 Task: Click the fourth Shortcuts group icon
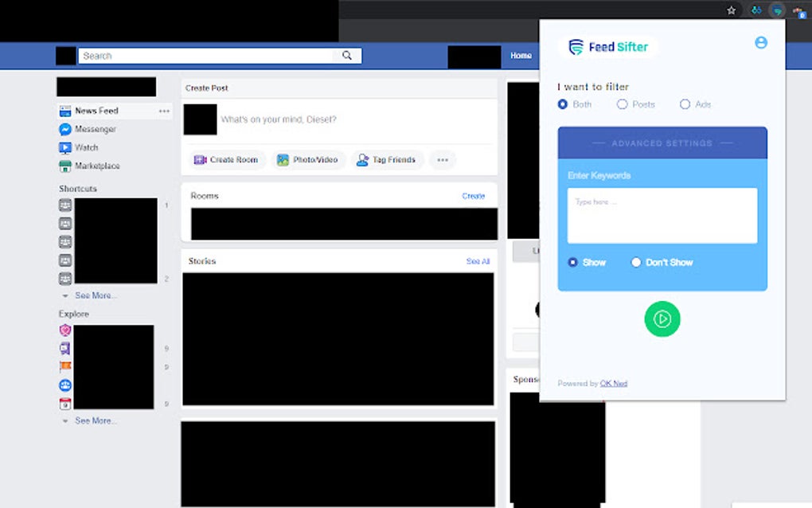click(65, 260)
